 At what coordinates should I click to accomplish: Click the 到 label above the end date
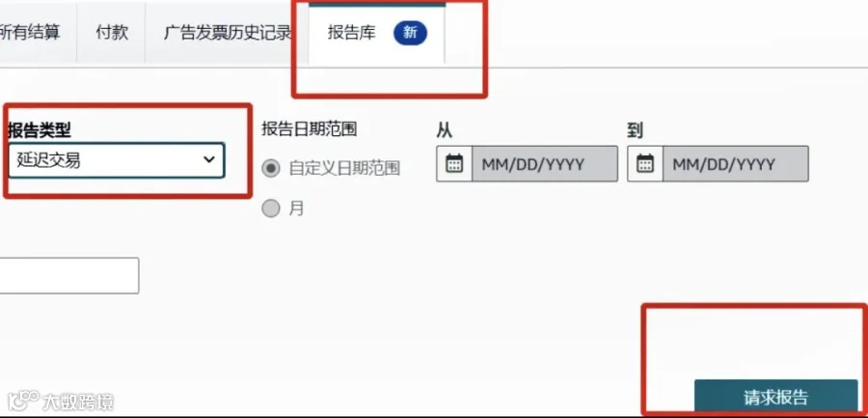tap(635, 130)
